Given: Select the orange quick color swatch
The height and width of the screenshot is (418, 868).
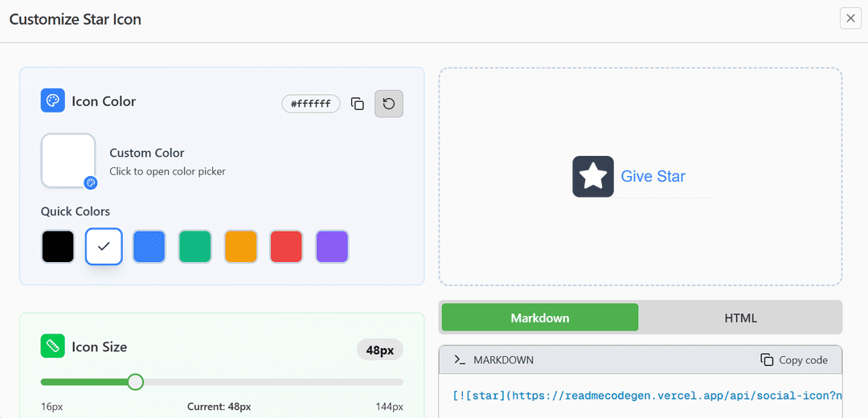Looking at the screenshot, I should click(x=240, y=247).
